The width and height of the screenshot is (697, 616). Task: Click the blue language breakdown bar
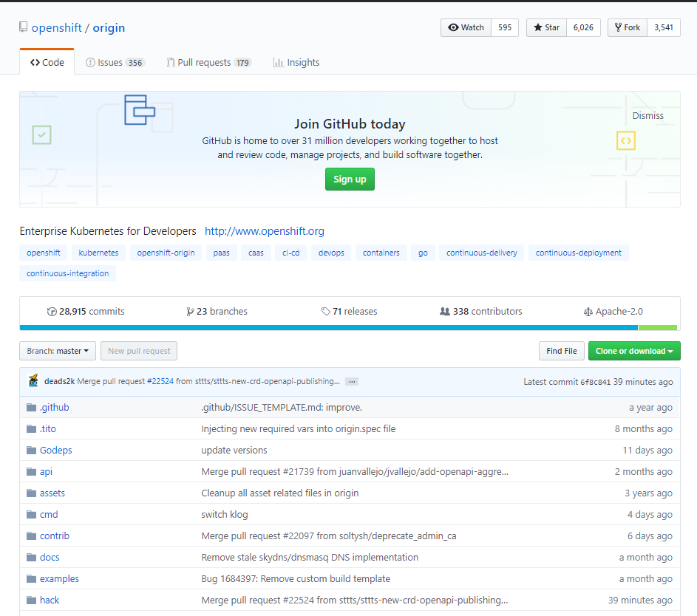[329, 328]
